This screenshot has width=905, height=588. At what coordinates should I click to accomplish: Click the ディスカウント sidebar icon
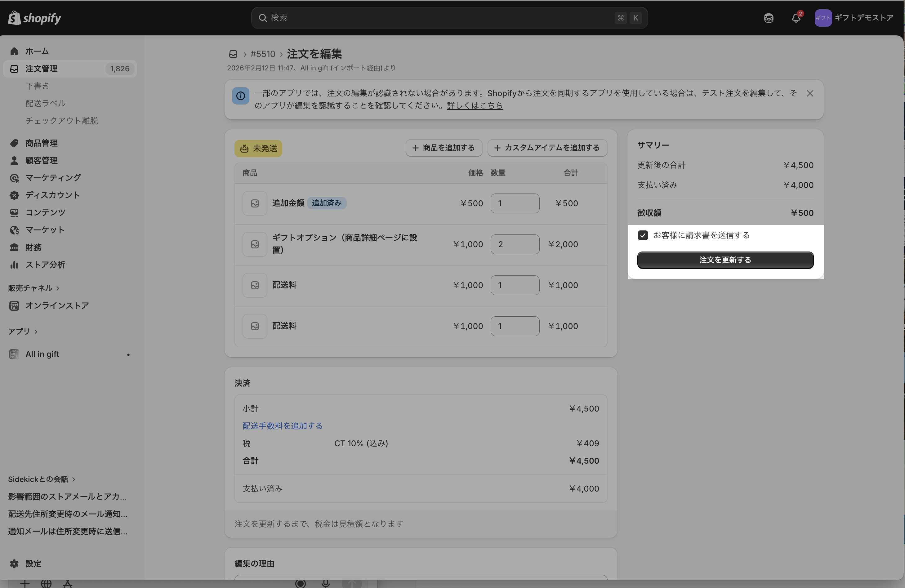15,195
